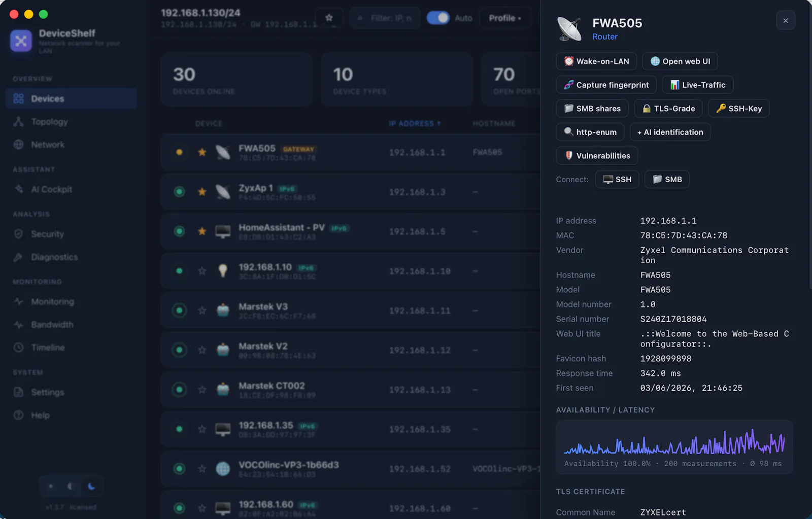Open Timeline in the sidebar
The image size is (812, 519).
(71, 348)
